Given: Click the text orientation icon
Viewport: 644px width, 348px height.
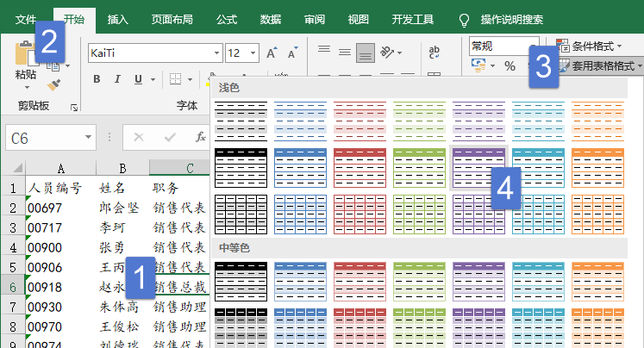Looking at the screenshot, I should pos(387,53).
